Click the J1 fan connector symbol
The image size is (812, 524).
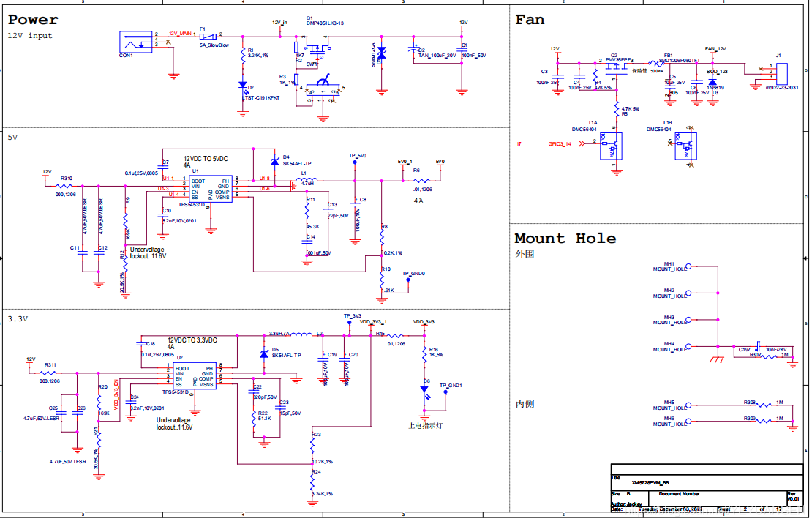(x=781, y=75)
